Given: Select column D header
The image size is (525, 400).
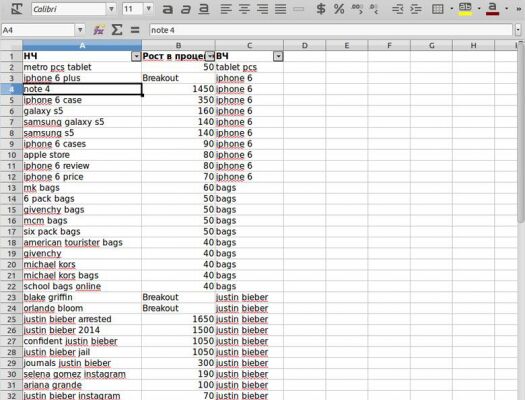Looking at the screenshot, I should click(x=305, y=46).
